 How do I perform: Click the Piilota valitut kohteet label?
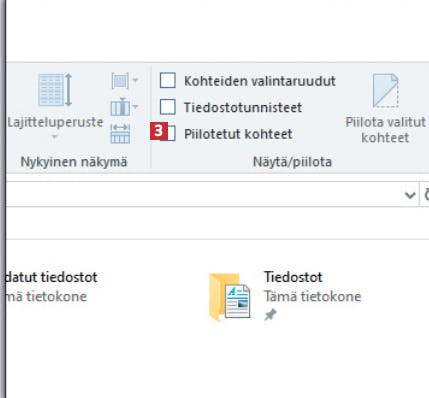pyautogui.click(x=385, y=130)
